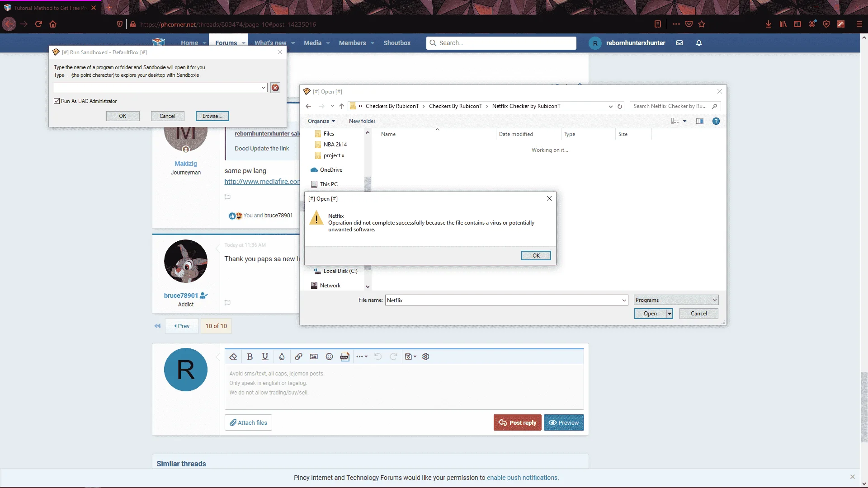
Task: Open forum inbox envelope icon
Action: click(679, 43)
